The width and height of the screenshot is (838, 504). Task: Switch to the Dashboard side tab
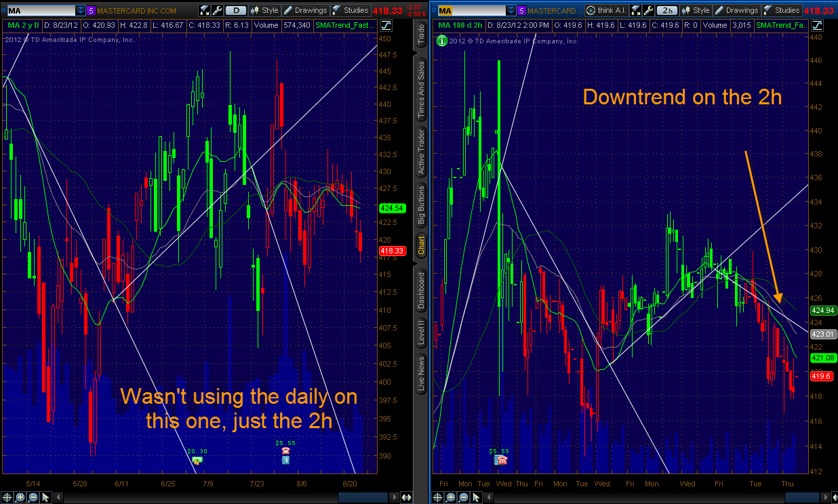[x=421, y=291]
